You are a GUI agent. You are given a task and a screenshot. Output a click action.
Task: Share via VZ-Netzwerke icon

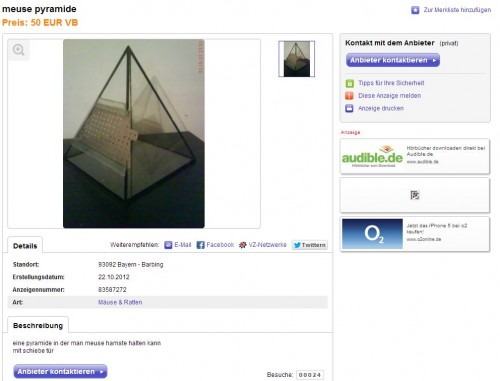click(x=243, y=245)
